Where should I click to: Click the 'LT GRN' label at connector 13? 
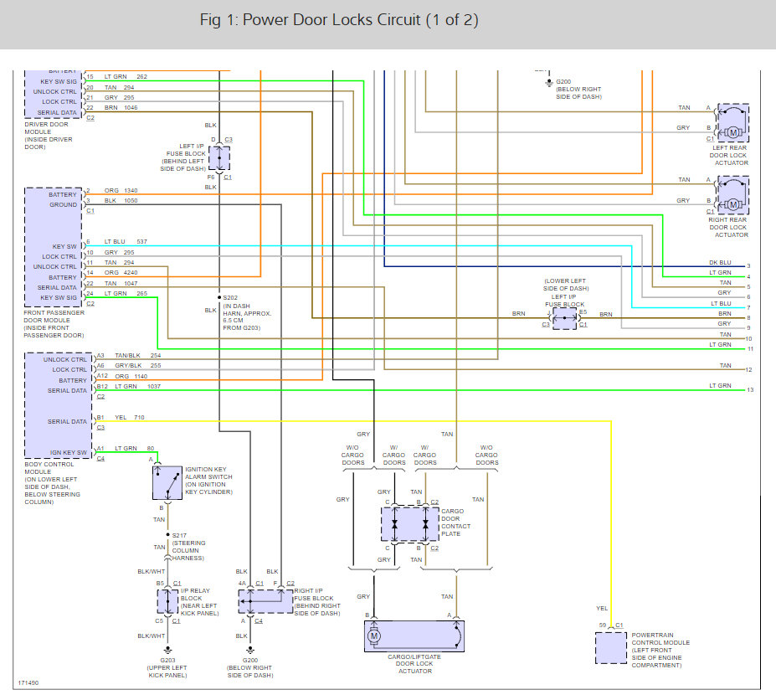pyautogui.click(x=720, y=385)
